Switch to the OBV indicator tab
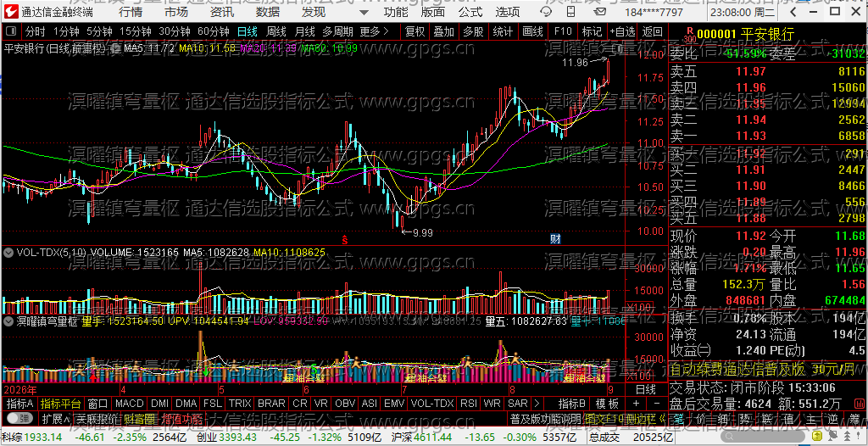Screen dimensions: 868x446 pos(346,404)
